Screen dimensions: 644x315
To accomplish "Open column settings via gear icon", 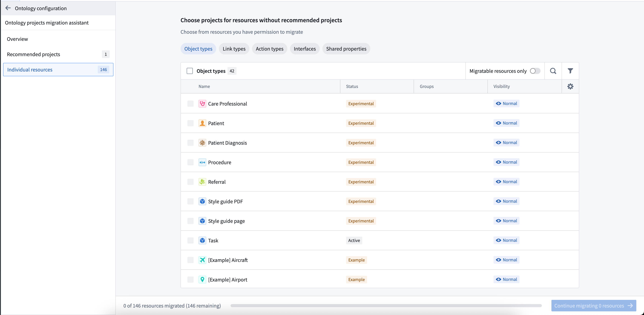I will point(570,86).
